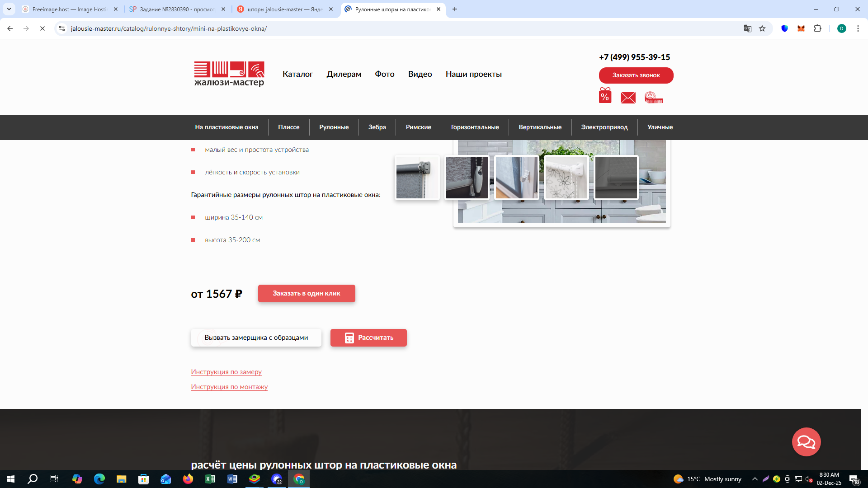
Task: Open the Плиссе category menu item
Action: 288,127
